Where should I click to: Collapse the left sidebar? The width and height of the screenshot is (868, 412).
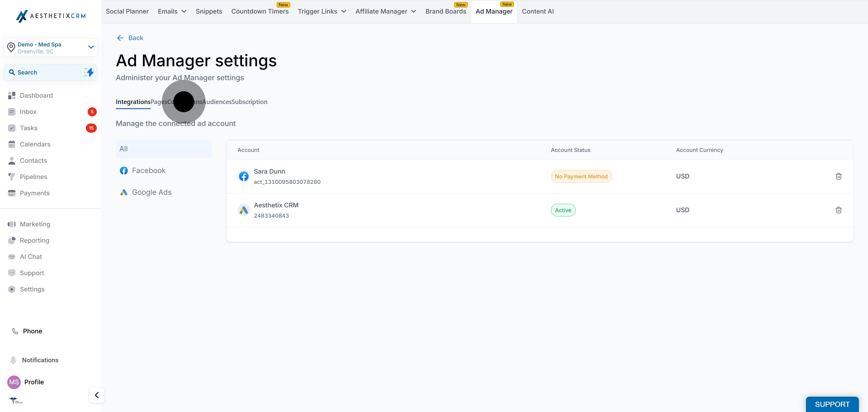[x=97, y=395]
